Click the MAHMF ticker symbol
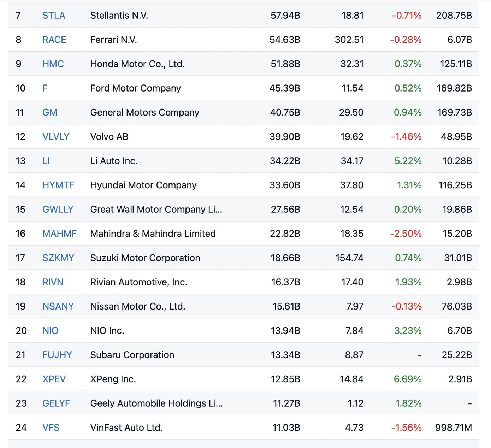This screenshot has width=491, height=448. coord(59,234)
